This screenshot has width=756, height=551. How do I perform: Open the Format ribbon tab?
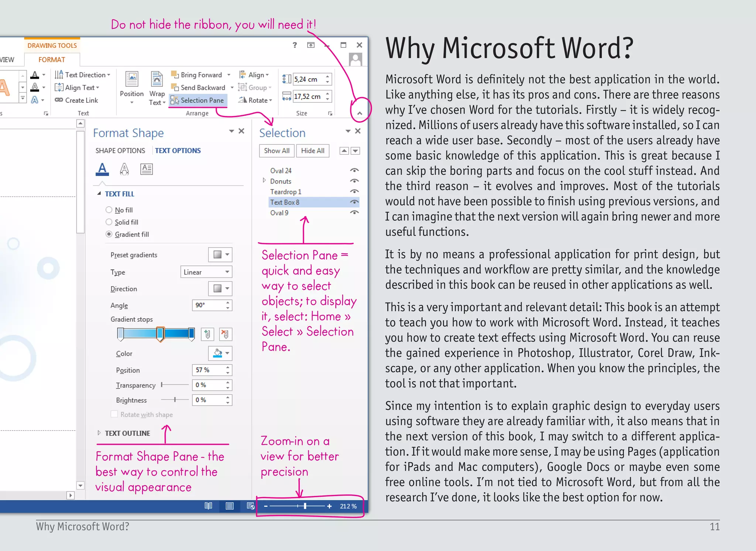pyautogui.click(x=52, y=60)
